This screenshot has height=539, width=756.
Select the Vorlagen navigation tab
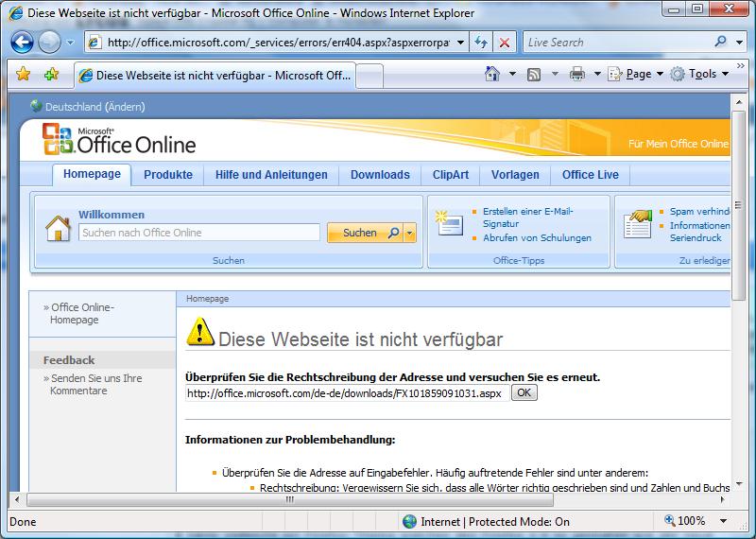(x=515, y=175)
